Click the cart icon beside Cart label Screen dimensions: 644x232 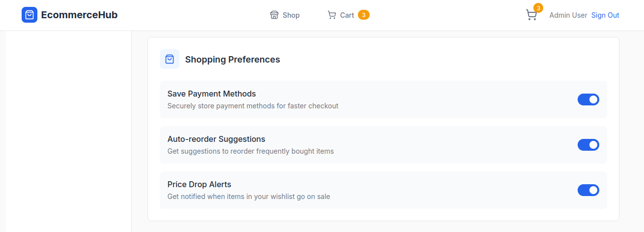coord(332,15)
